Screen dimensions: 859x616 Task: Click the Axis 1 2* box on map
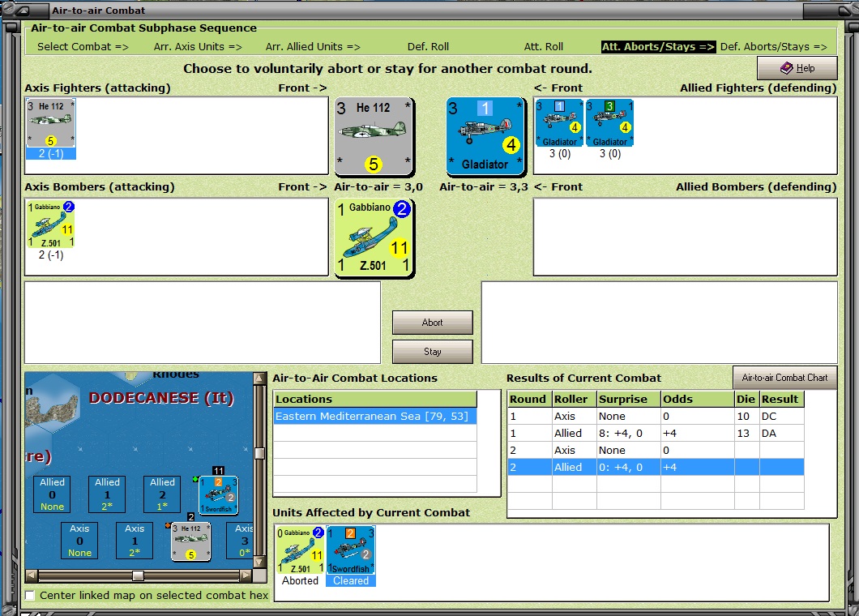pos(135,541)
